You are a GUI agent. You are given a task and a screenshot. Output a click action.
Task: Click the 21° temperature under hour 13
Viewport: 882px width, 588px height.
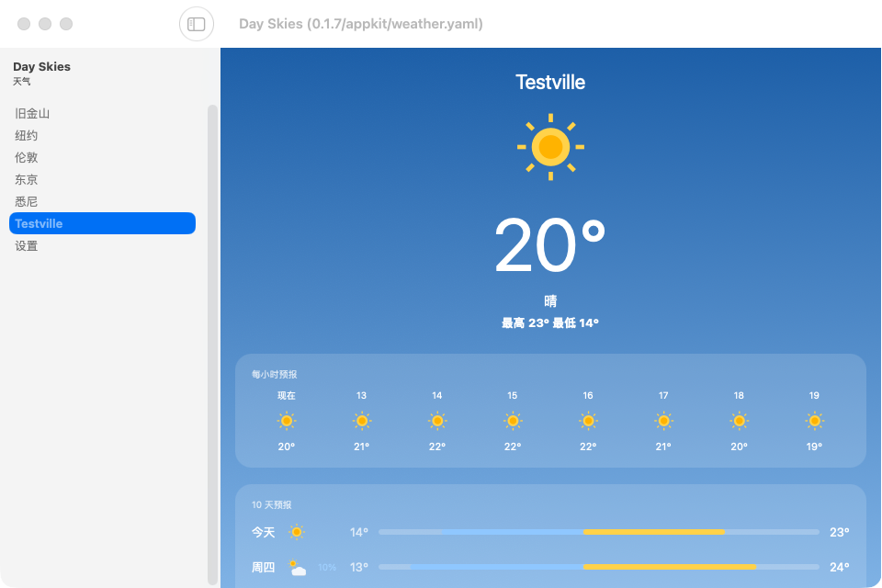click(x=362, y=447)
